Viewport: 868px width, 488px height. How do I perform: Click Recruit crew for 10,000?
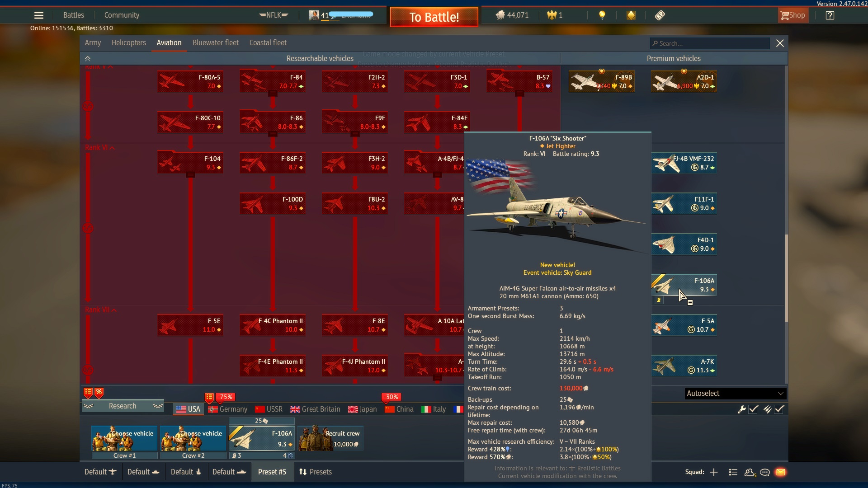[330, 438]
